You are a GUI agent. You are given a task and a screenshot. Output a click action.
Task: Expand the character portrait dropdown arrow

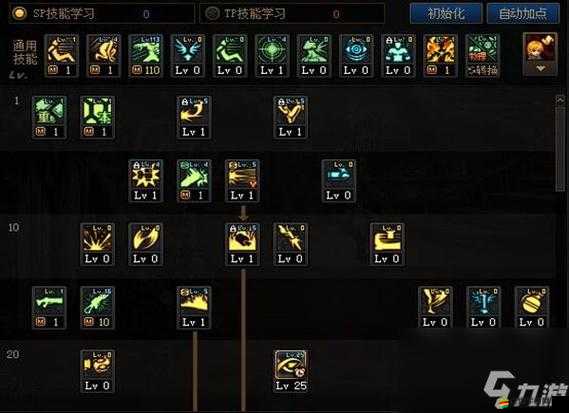tap(541, 68)
